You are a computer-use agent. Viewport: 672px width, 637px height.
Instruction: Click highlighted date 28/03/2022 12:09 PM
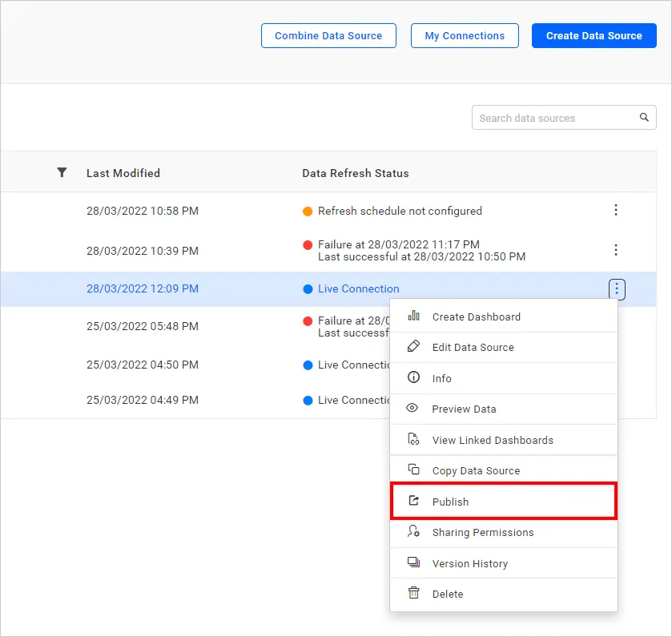pyautogui.click(x=143, y=288)
